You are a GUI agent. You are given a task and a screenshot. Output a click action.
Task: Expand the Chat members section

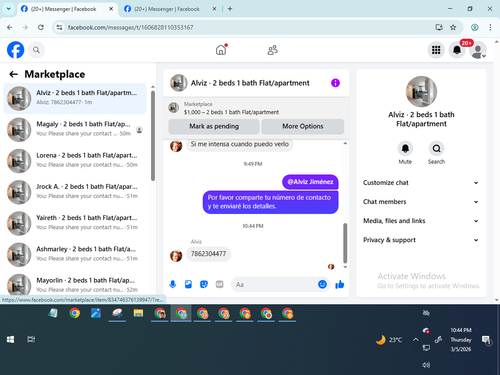(x=421, y=202)
